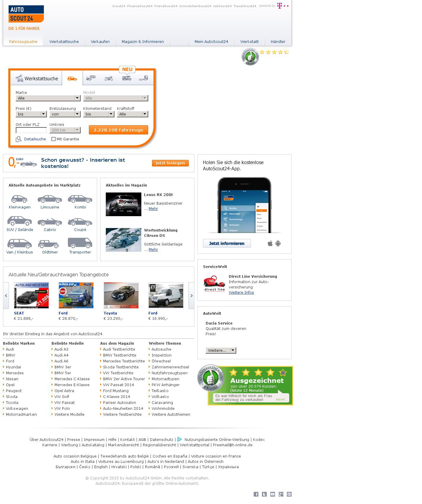Select the car search tab icon

[72, 78]
